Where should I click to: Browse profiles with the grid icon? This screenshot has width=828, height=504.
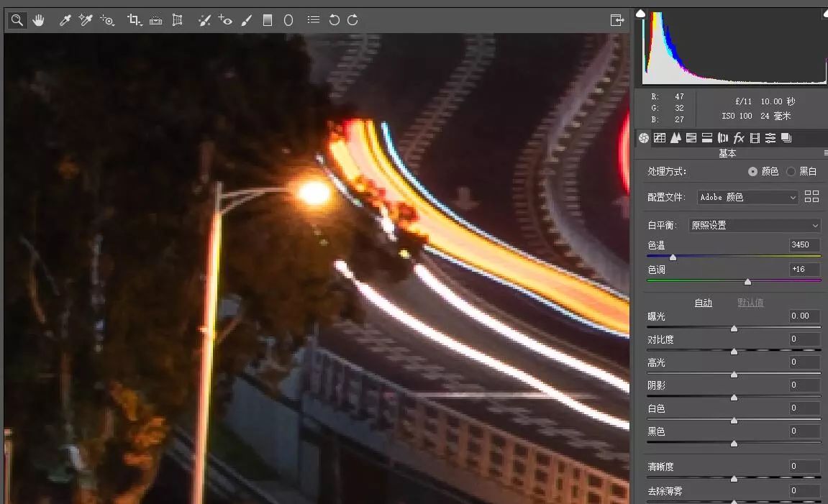click(812, 196)
